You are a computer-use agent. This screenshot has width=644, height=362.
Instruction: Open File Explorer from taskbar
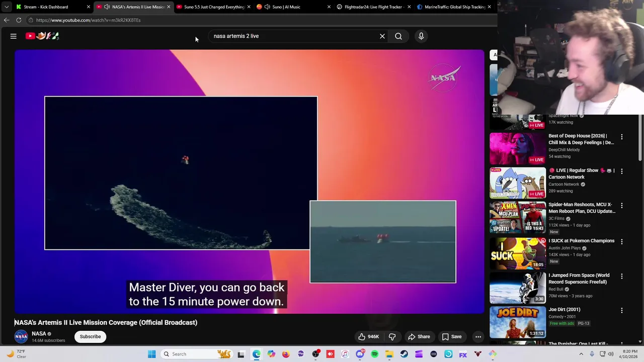point(389,354)
